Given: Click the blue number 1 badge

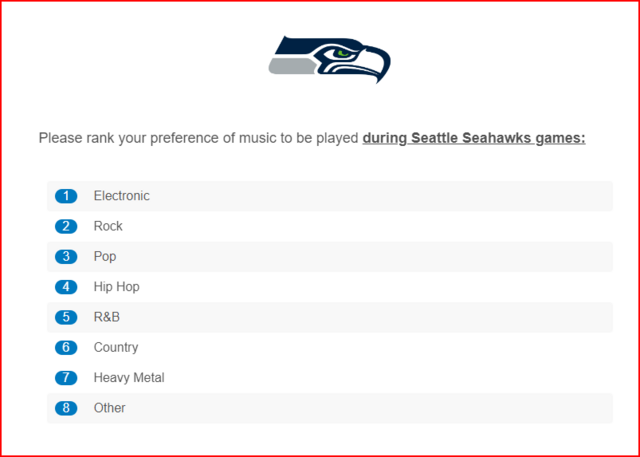Looking at the screenshot, I should coord(66,196).
